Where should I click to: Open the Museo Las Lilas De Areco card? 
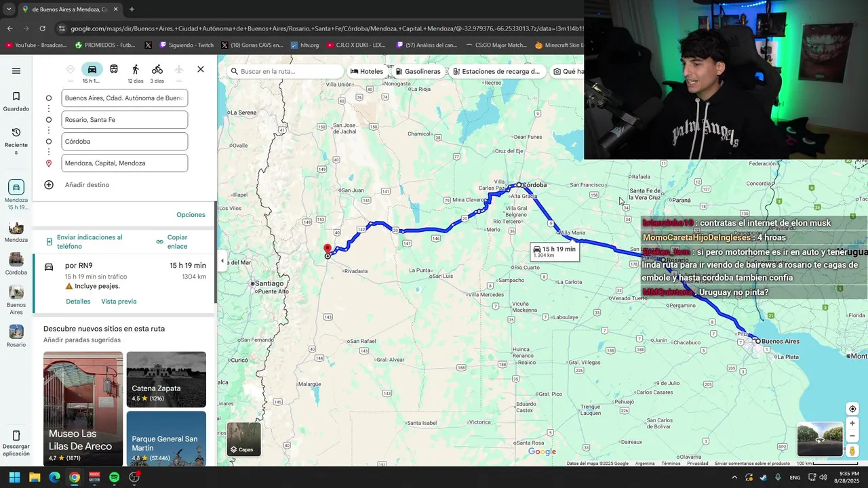tap(83, 408)
